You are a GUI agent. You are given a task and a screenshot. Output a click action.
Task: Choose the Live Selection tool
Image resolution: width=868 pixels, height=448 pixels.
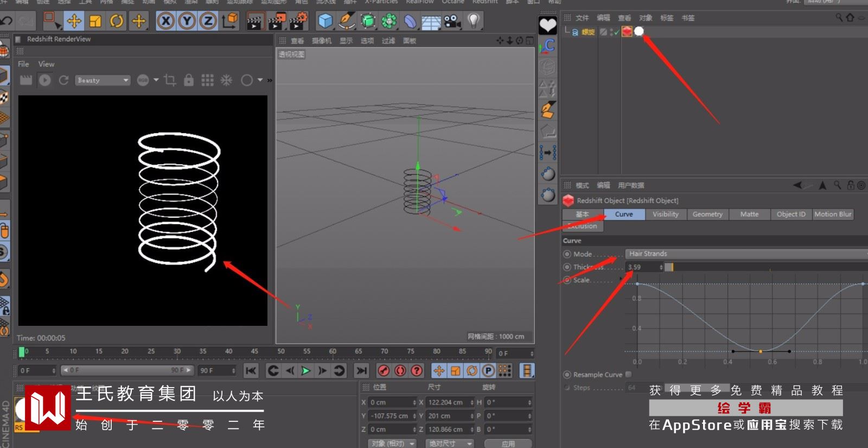[x=52, y=21]
